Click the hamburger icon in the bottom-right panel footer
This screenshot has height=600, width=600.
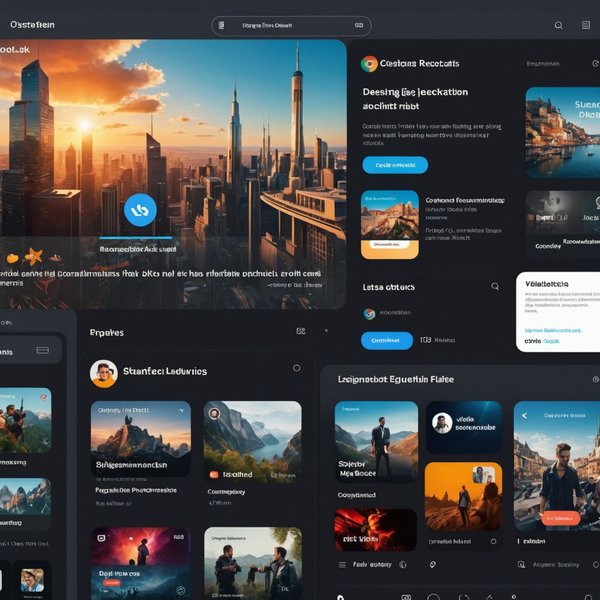[342, 565]
